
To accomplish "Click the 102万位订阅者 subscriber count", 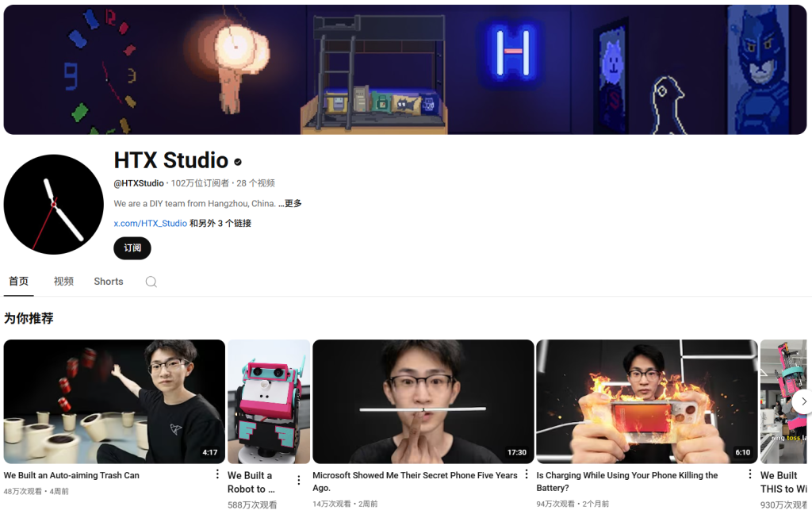I will 200,183.
